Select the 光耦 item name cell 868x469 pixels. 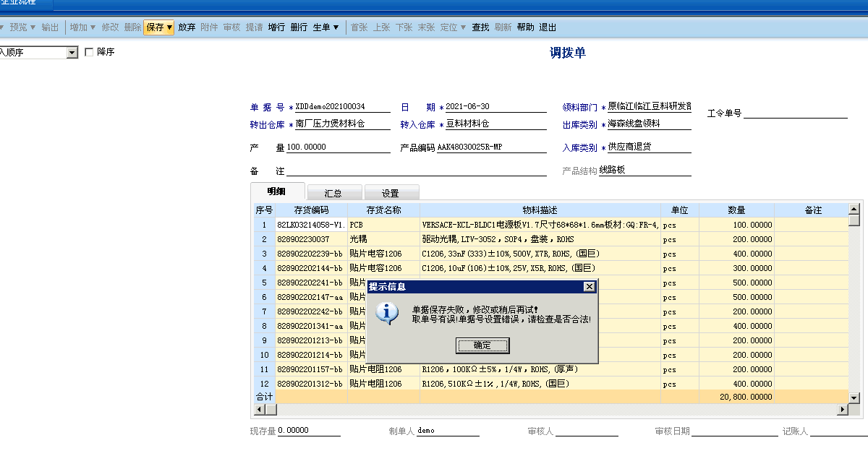click(383, 239)
